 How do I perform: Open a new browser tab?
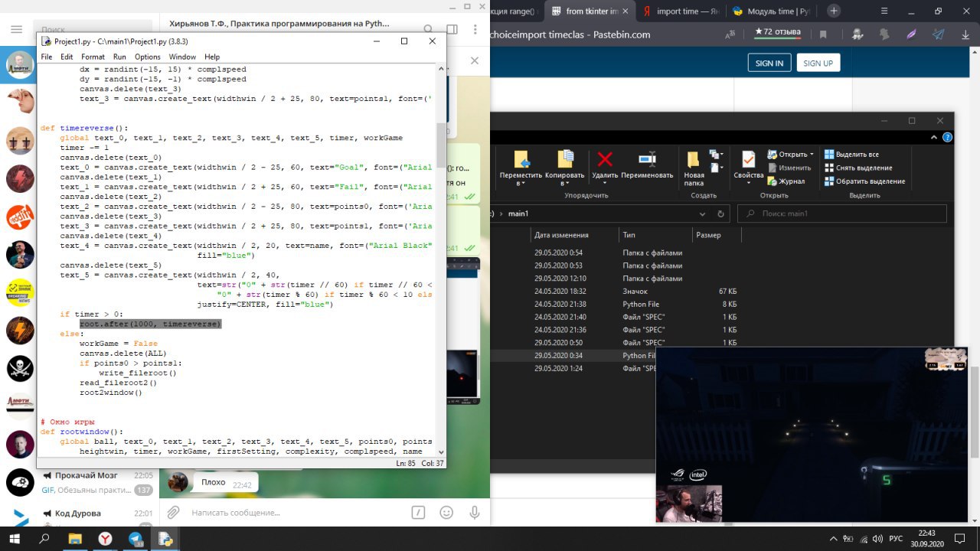[834, 11]
